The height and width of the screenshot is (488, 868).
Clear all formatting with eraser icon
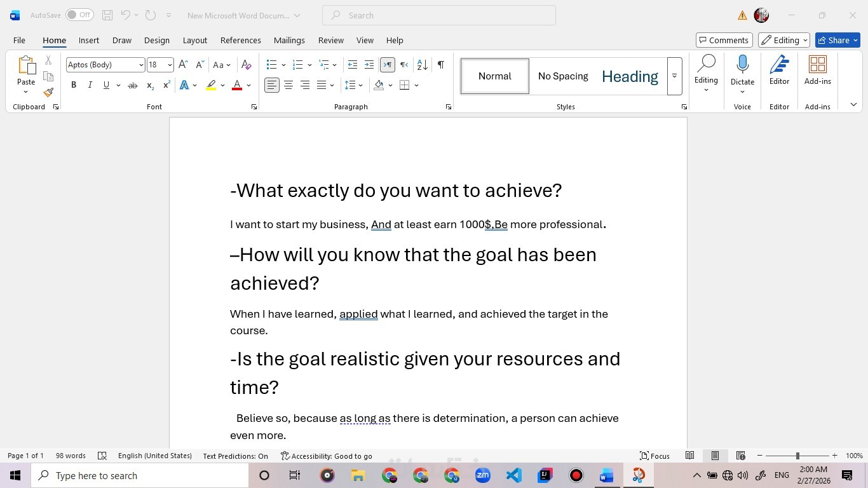click(x=247, y=65)
